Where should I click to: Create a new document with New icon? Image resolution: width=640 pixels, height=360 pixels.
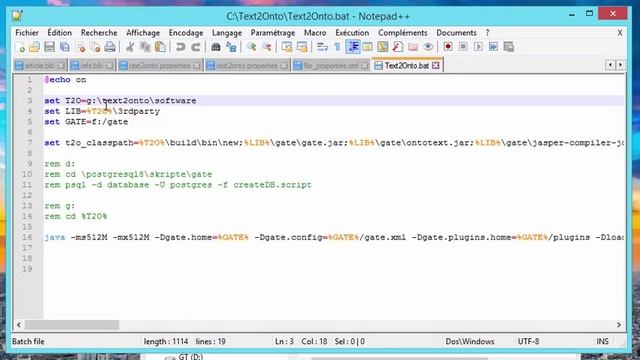click(x=20, y=47)
